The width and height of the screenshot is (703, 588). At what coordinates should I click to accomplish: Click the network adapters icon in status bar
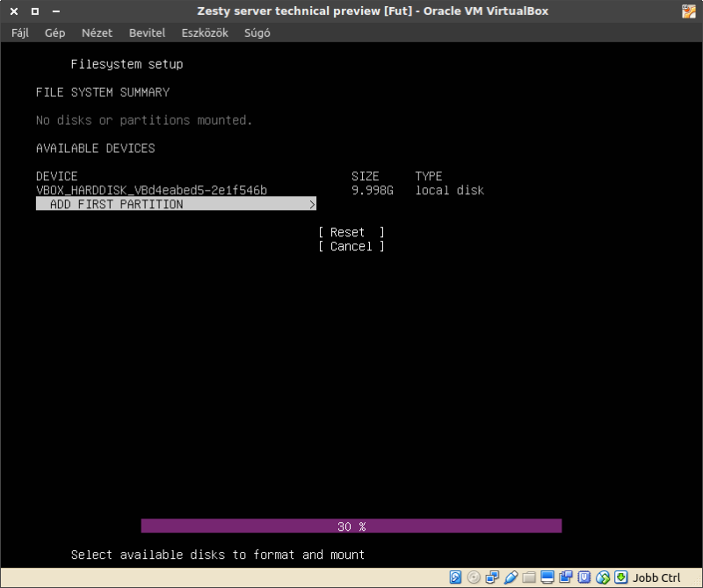tap(492, 577)
